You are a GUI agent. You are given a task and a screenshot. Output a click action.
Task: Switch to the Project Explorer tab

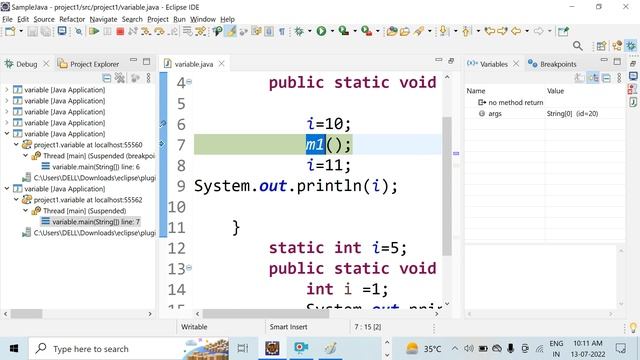pos(89,64)
